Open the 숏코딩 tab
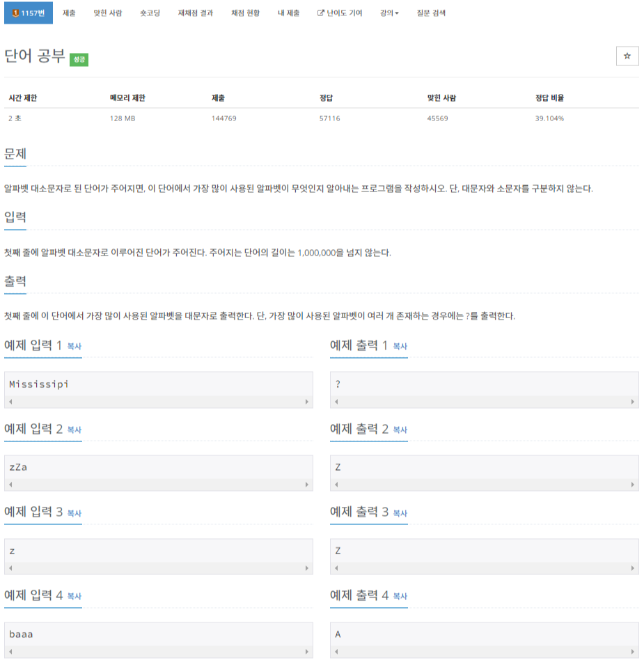Screen dimensions: 644x667 click(150, 13)
